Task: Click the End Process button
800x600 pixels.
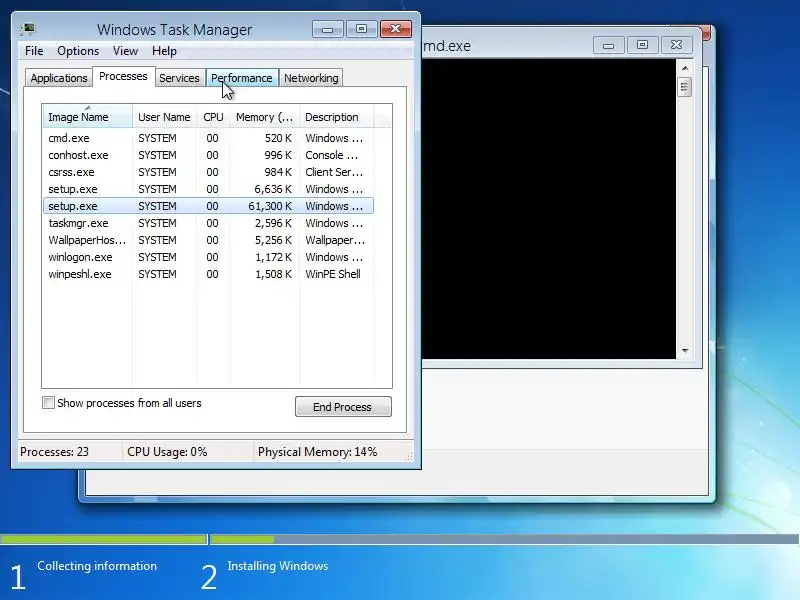Action: click(x=343, y=407)
